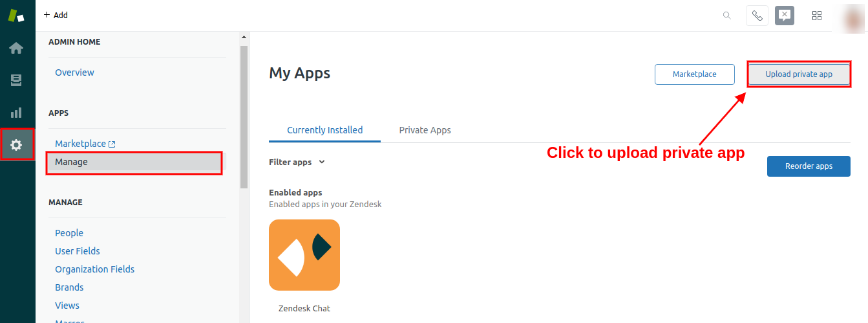868x323 pixels.
Task: Open the search magnifier icon
Action: (x=727, y=16)
